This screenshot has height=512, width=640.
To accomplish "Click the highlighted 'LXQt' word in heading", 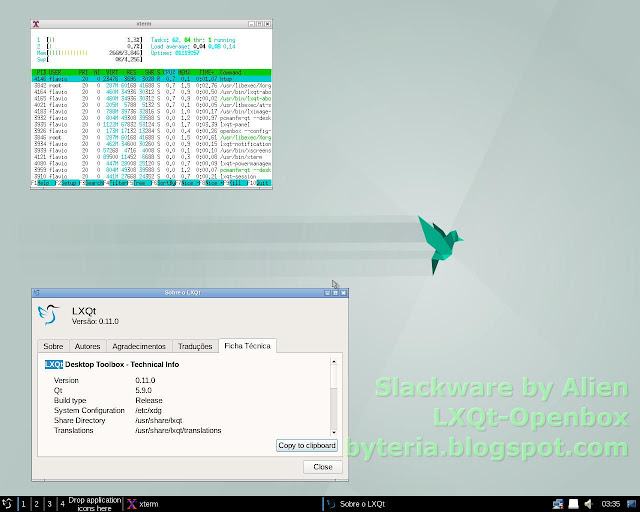I will pyautogui.click(x=54, y=364).
